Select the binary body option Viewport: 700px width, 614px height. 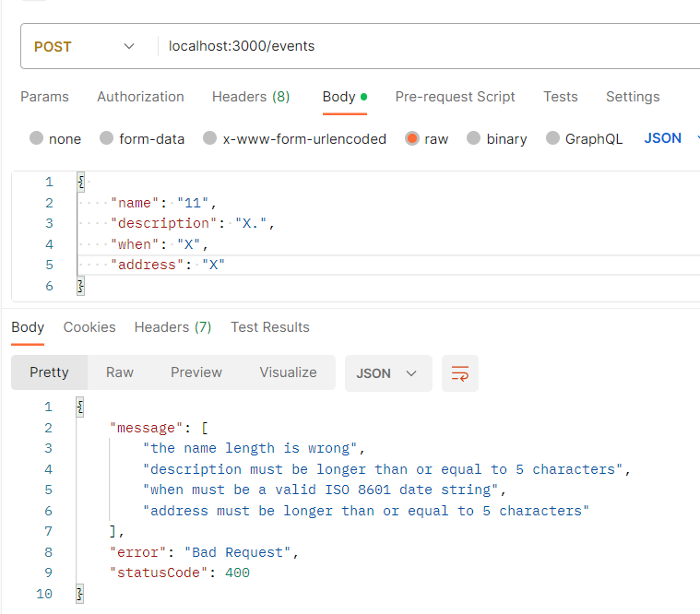[x=474, y=138]
